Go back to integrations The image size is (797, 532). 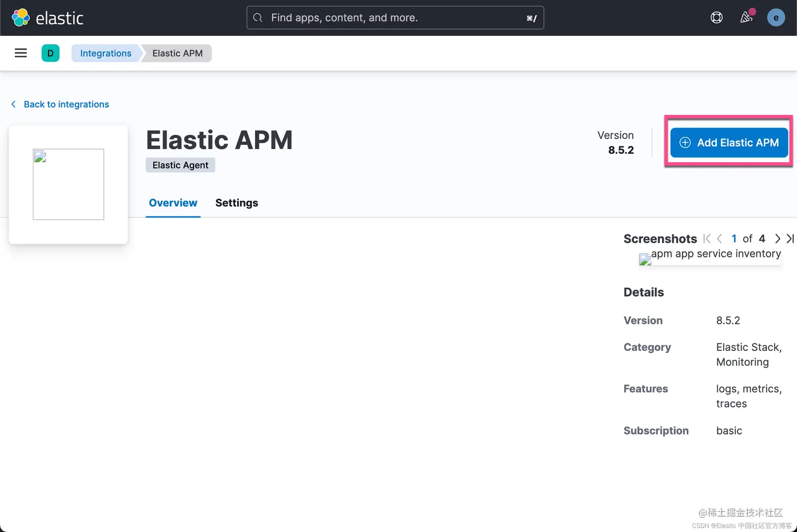tap(60, 104)
